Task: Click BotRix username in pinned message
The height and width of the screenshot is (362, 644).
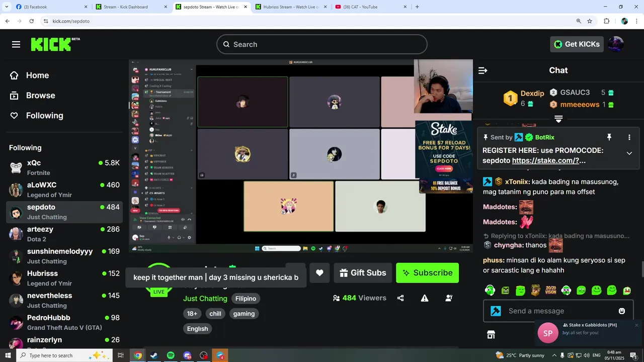Action: [545, 137]
